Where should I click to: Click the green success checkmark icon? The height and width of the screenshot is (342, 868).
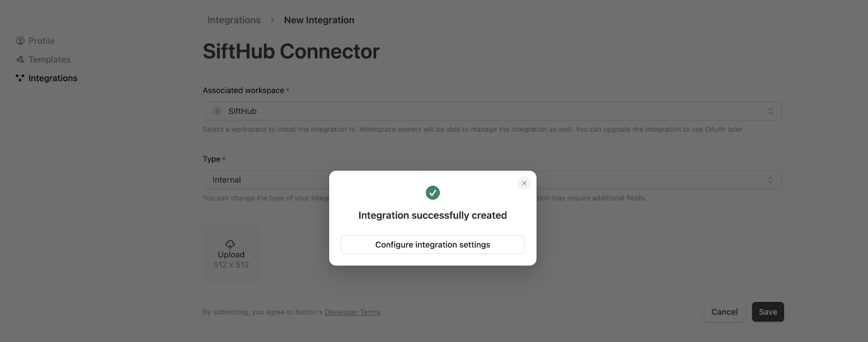point(432,192)
